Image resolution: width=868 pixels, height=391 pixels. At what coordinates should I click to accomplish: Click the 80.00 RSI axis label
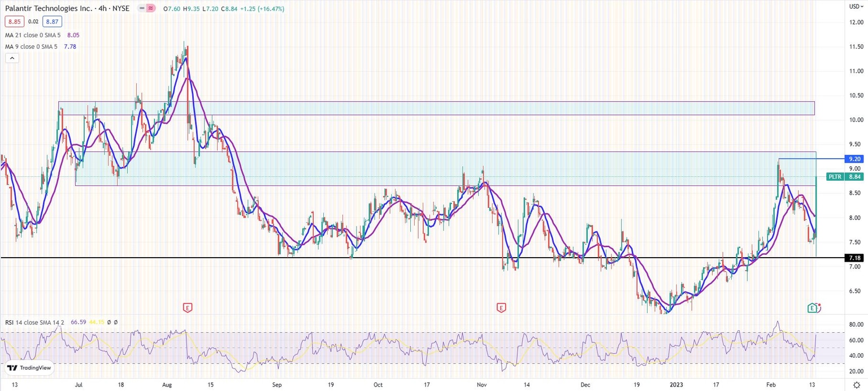click(x=856, y=324)
